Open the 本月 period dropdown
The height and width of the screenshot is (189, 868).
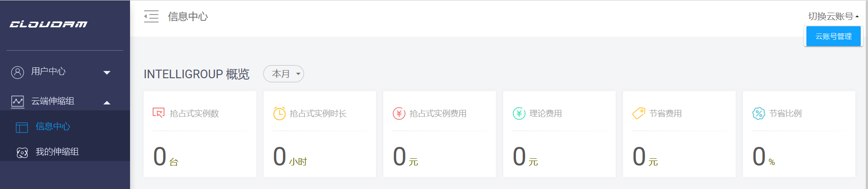coord(284,74)
